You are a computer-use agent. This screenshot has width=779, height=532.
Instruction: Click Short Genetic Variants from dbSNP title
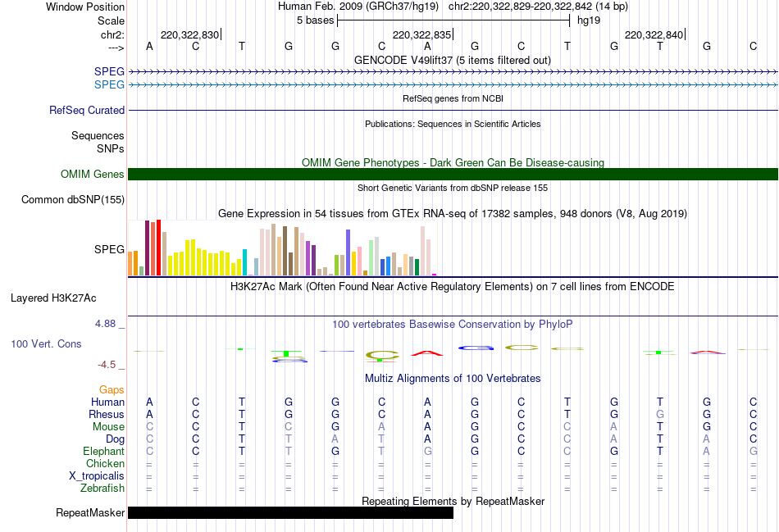(x=453, y=188)
